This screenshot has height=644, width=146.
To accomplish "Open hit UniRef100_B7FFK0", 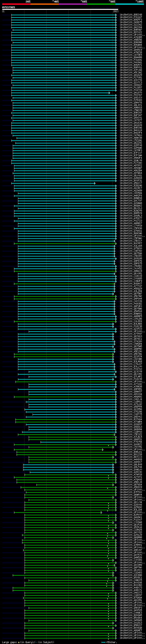I will pos(131,492).
